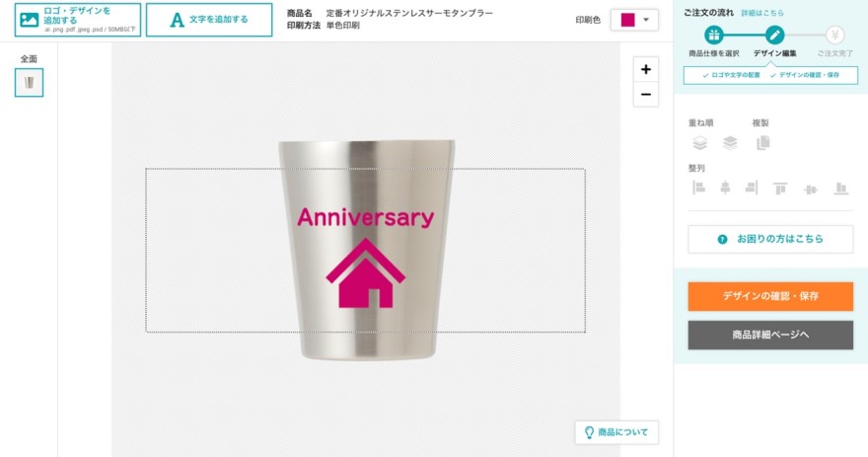Click the orange デザインの確認・保存 button
This screenshot has width=868, height=457.
(x=770, y=296)
